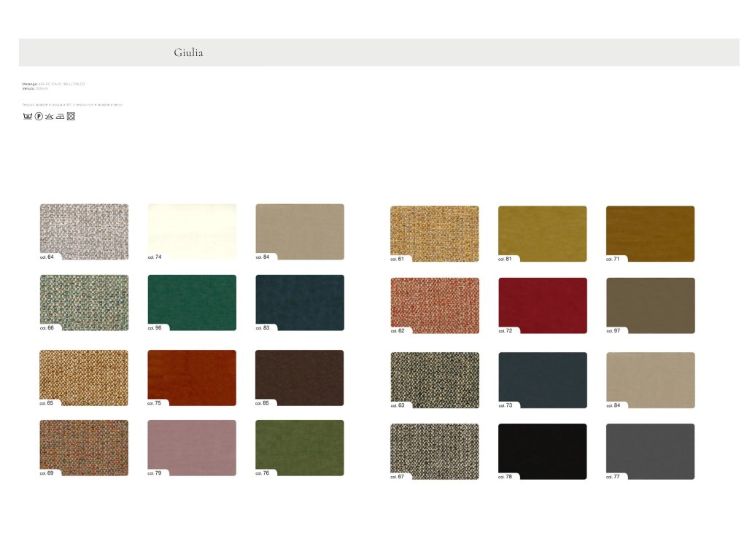Pick the dusty pink col. 79 swatch
Viewport: 747px width, 560px height.
[192, 448]
